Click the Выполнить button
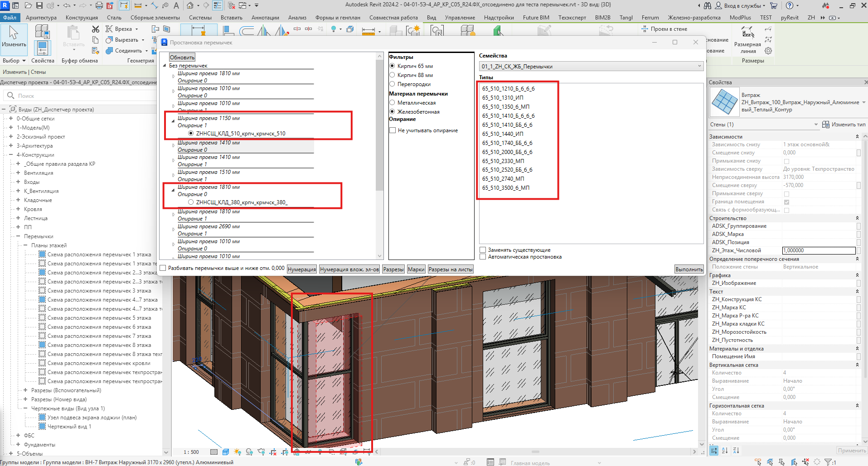The height and width of the screenshot is (466, 868). pyautogui.click(x=689, y=269)
